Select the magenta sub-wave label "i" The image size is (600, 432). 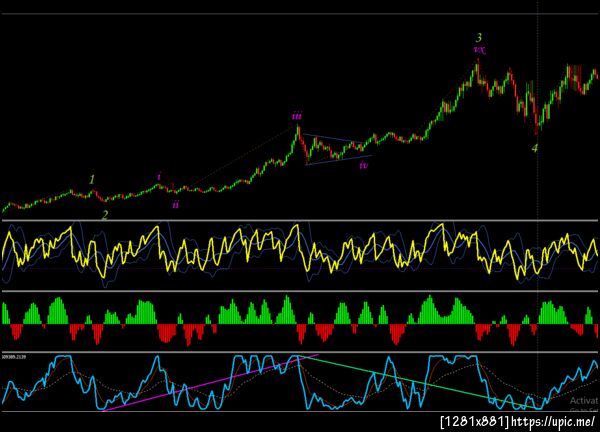pyautogui.click(x=159, y=177)
